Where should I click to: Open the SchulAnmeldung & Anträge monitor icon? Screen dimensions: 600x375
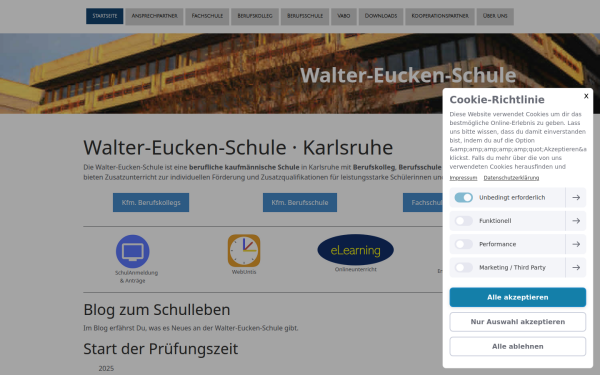click(132, 251)
